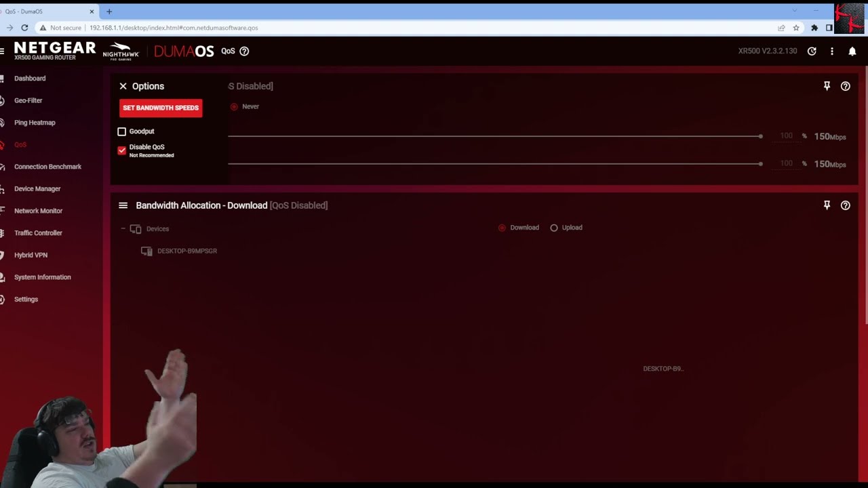Go forward in browser history
The height and width of the screenshot is (488, 868).
pos(9,28)
